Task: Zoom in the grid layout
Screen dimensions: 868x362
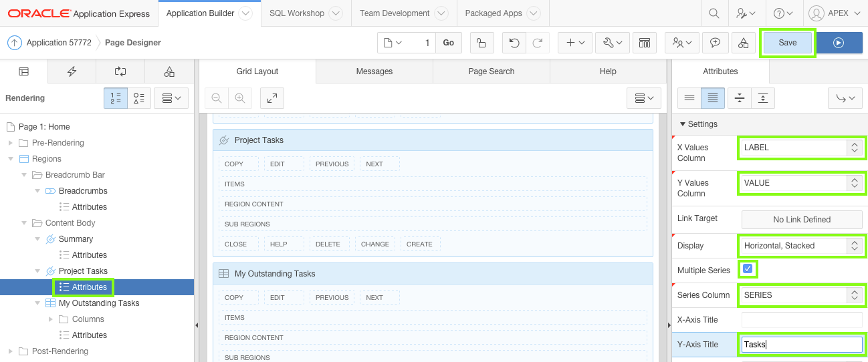Action: (x=239, y=98)
